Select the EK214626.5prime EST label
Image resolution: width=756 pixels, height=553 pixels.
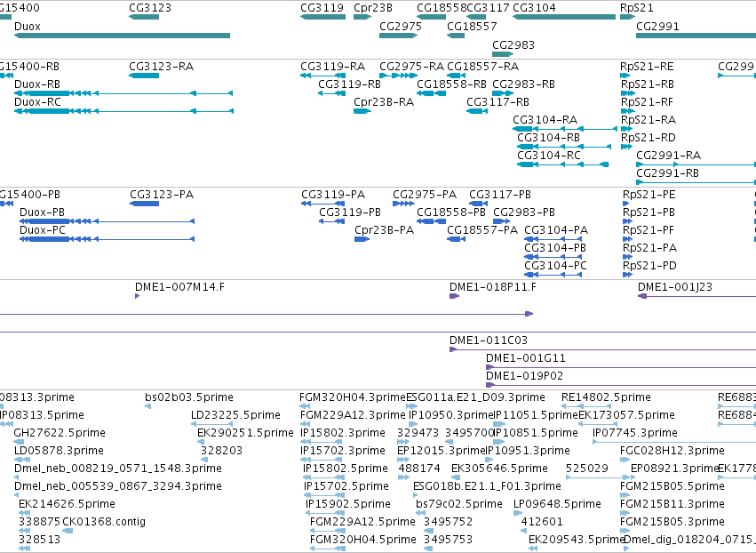coord(67,504)
